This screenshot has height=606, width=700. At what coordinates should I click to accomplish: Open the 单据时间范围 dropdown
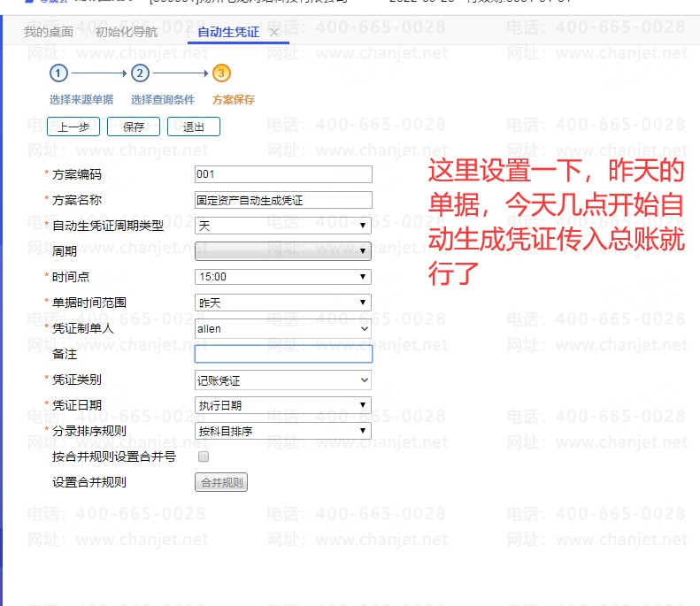[x=282, y=303]
